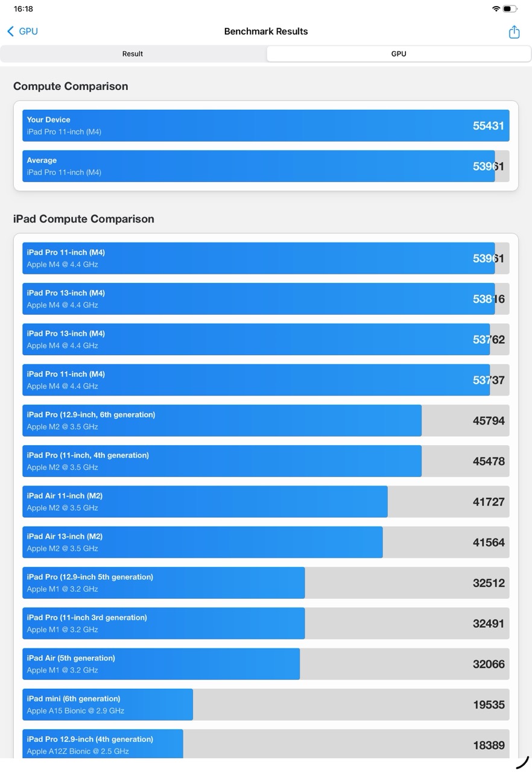The image size is (532, 772).
Task: Tap iPad Pro 11-inch 3rd generation row
Action: pyautogui.click(x=265, y=623)
